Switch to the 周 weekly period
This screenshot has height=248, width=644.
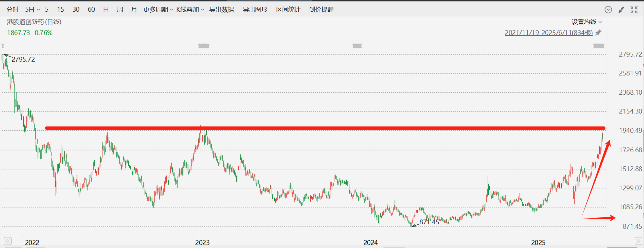[120, 10]
